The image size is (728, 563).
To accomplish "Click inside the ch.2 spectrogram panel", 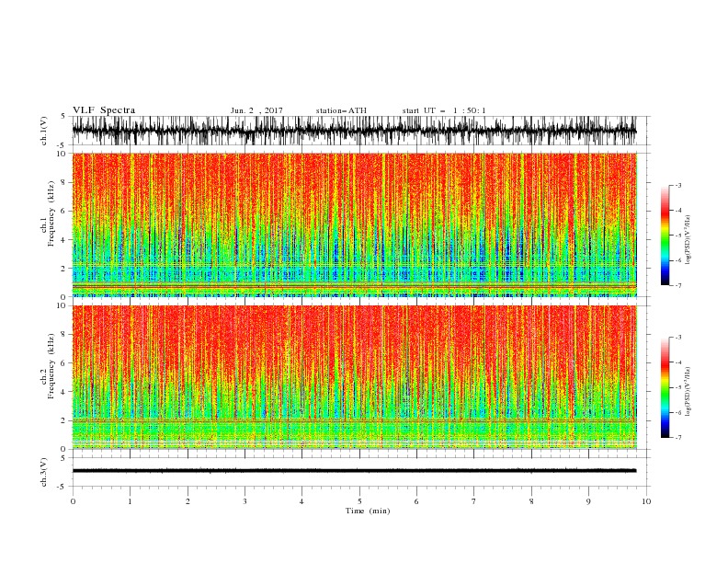I will click(354, 377).
